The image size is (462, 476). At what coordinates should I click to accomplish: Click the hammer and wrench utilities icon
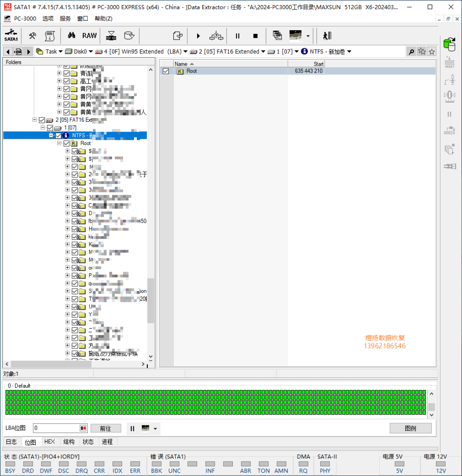click(x=33, y=36)
